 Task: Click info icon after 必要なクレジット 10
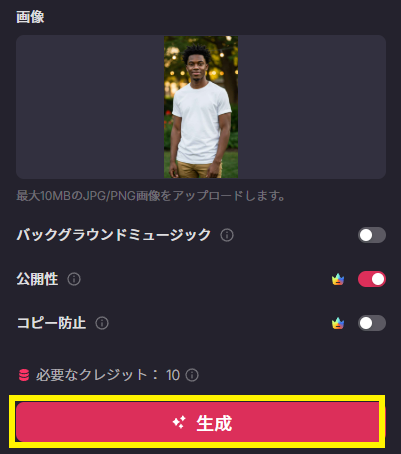pyautogui.click(x=192, y=375)
